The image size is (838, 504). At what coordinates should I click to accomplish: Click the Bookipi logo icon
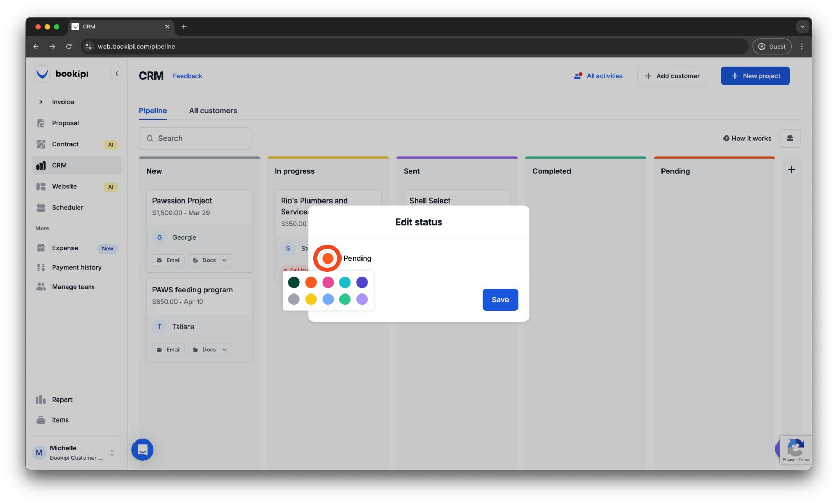coord(42,74)
